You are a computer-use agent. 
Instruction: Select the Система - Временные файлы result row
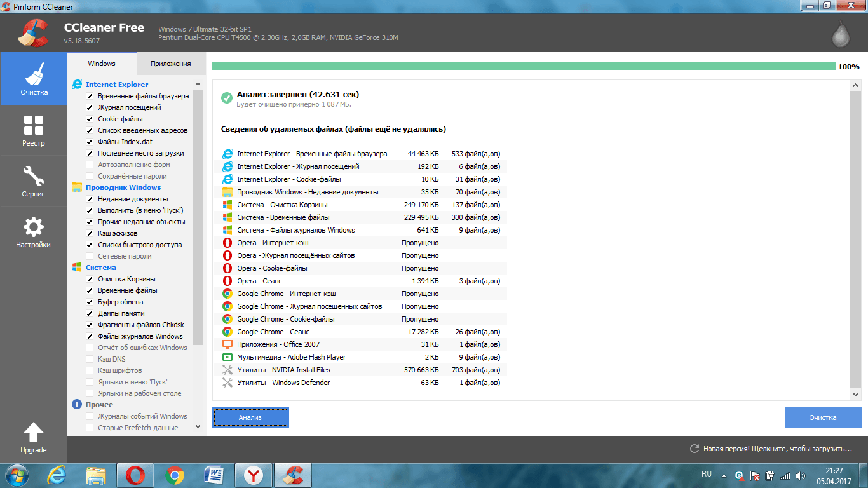362,217
